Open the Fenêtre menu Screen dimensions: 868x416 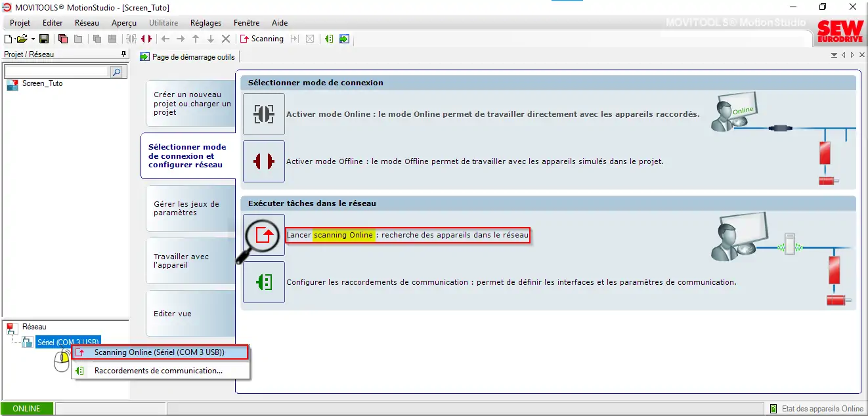(x=246, y=23)
